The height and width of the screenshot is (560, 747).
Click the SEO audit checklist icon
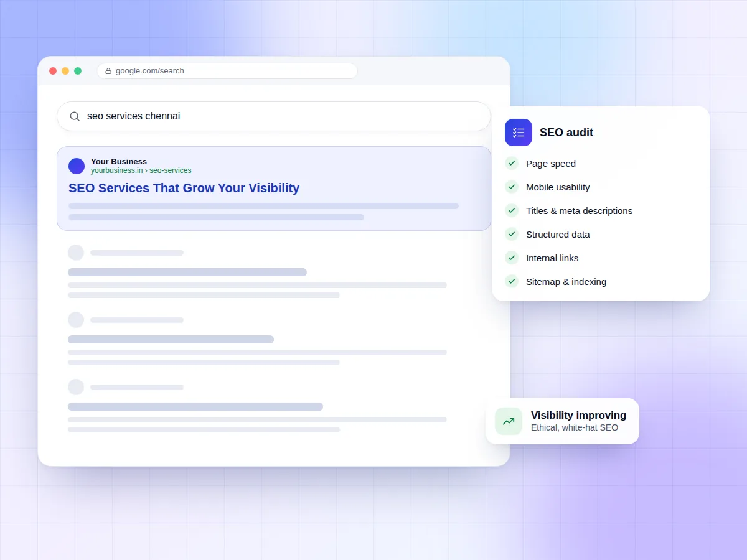click(519, 133)
